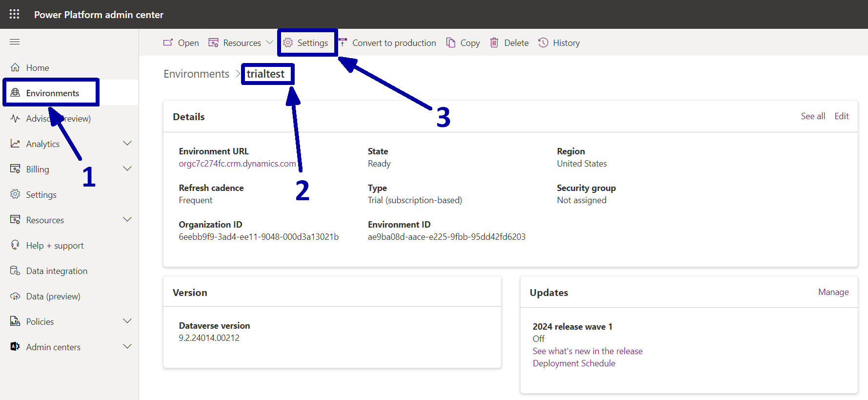The height and width of the screenshot is (400, 868).
Task: Click the Environments globe icon
Action: click(16, 93)
